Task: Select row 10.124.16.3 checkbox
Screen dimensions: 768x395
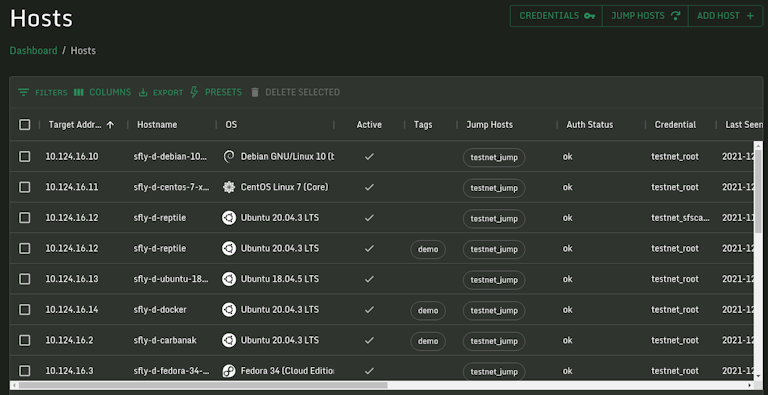Action: coord(24,371)
